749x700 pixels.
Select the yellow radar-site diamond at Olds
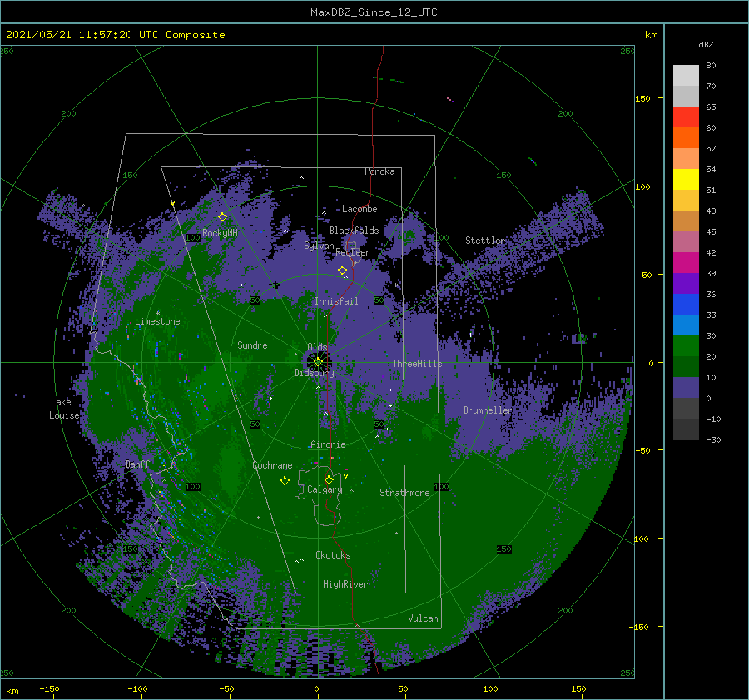[318, 362]
